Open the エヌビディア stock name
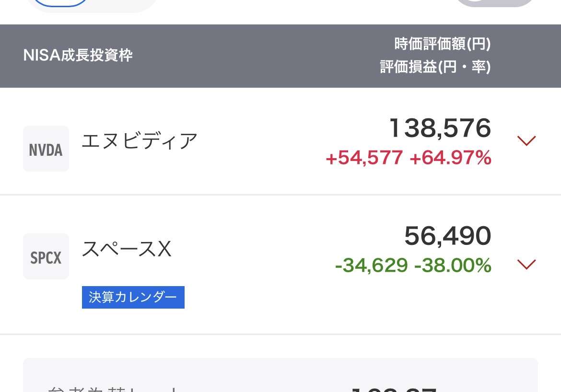561x392 pixels. (x=140, y=140)
